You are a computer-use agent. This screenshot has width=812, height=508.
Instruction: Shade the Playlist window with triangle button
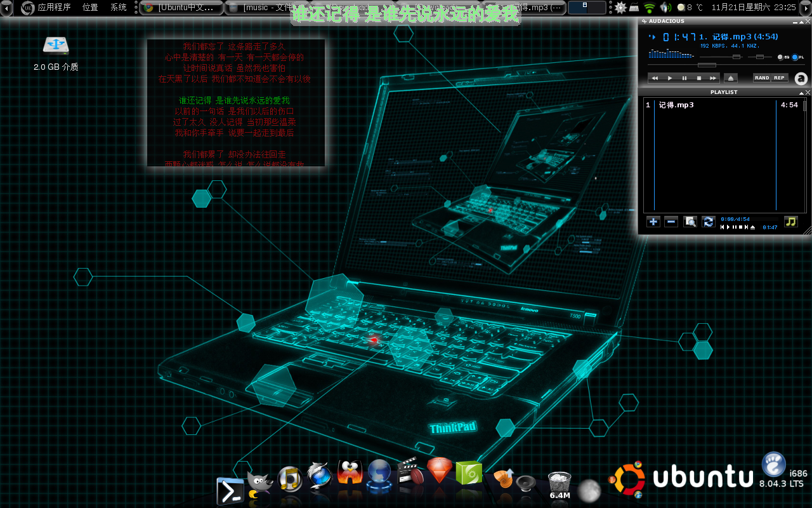point(801,92)
